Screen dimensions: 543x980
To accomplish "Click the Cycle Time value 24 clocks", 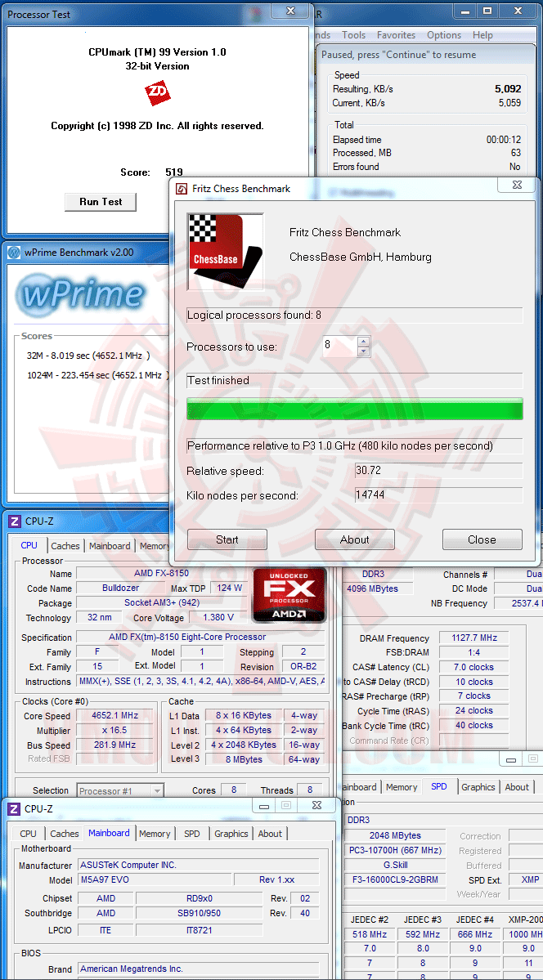I will pos(473,710).
